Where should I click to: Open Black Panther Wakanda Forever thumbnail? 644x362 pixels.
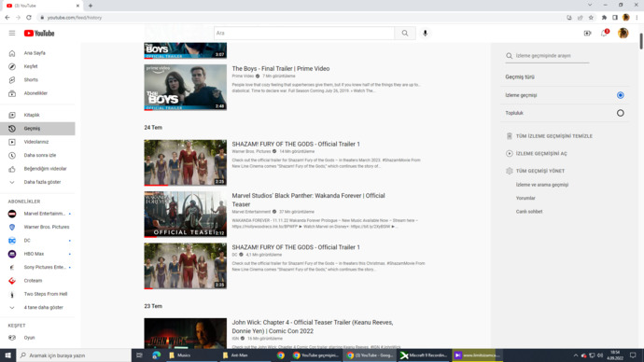click(x=185, y=215)
